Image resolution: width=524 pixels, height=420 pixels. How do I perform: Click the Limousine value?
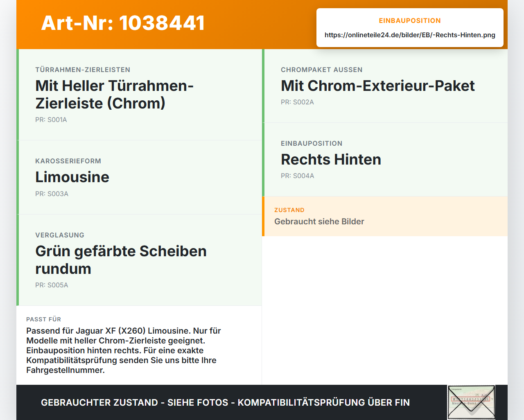coord(72,177)
